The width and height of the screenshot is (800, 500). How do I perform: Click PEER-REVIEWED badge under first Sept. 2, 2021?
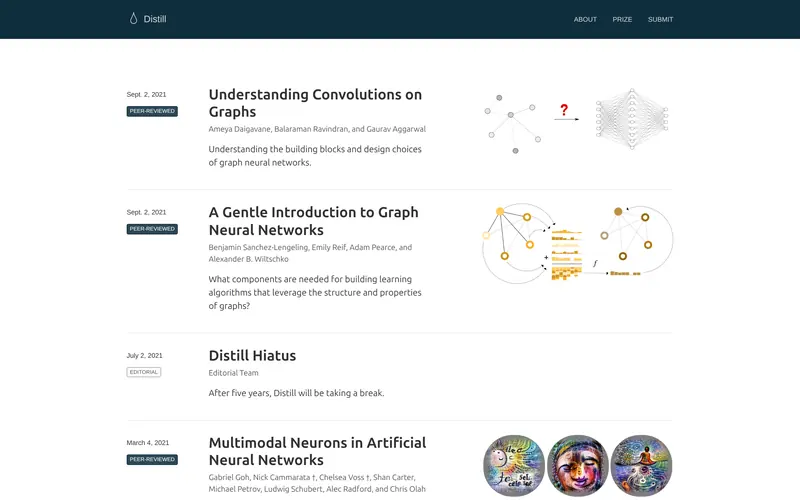(x=152, y=111)
